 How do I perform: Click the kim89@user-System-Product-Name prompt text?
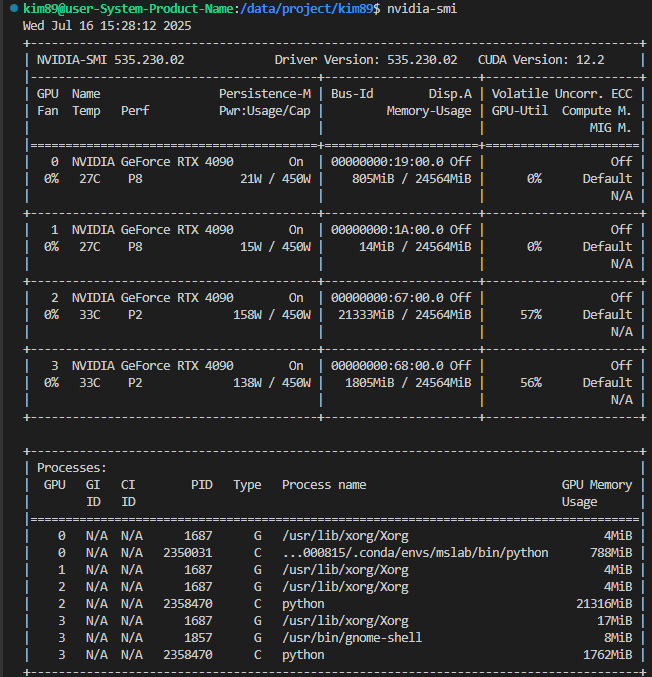(x=128, y=9)
